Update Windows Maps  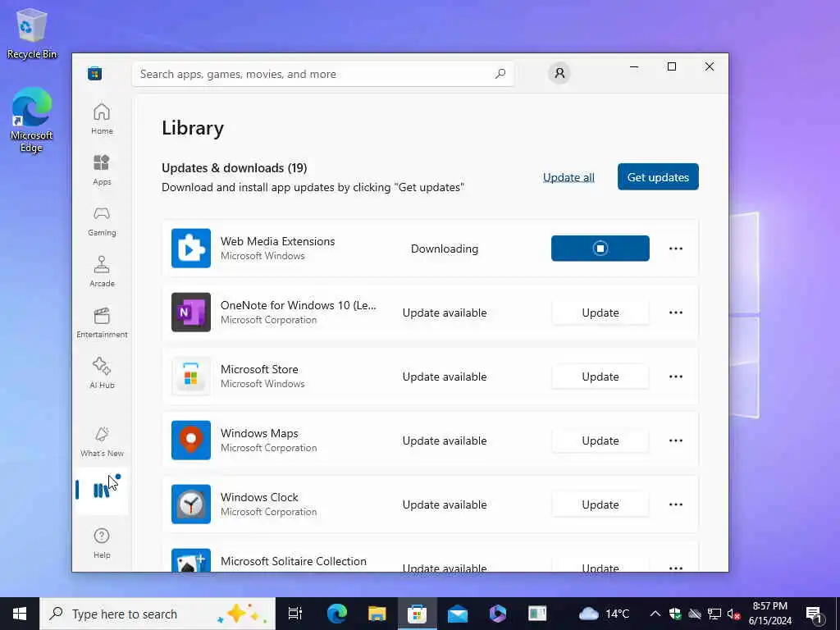point(600,441)
